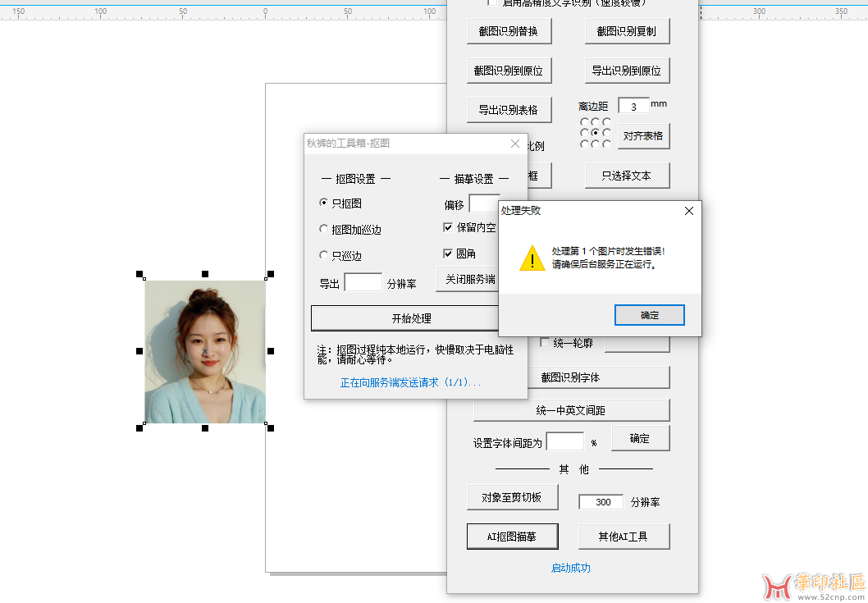Click the 设置字体间距为 percentage input field

tap(564, 442)
